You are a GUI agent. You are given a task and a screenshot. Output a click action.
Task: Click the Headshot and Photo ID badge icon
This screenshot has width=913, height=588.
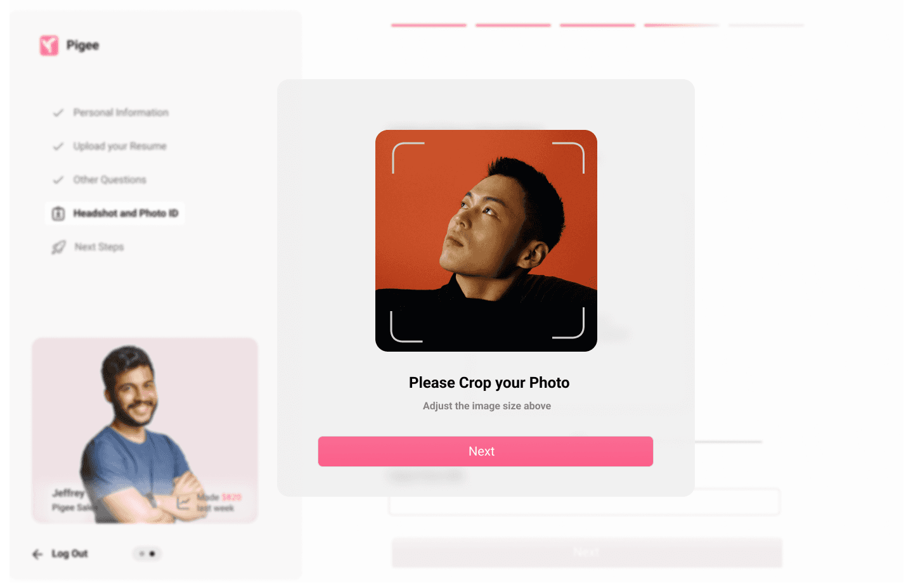tap(58, 214)
